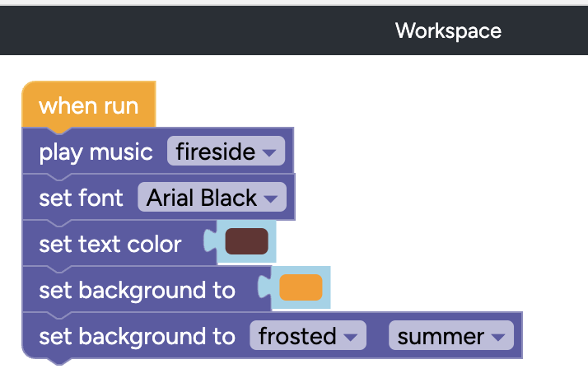Select "set background to" block with orange color
The width and height of the screenshot is (588, 392).
137,291
